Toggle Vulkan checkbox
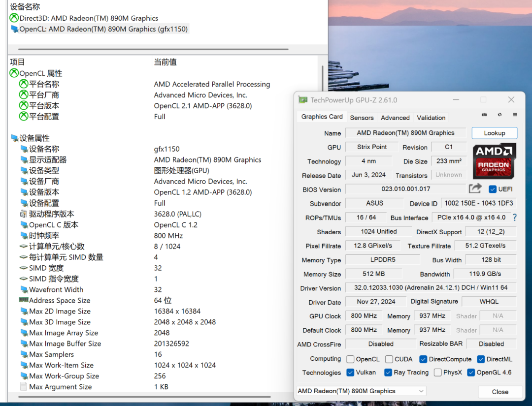 tap(351, 373)
